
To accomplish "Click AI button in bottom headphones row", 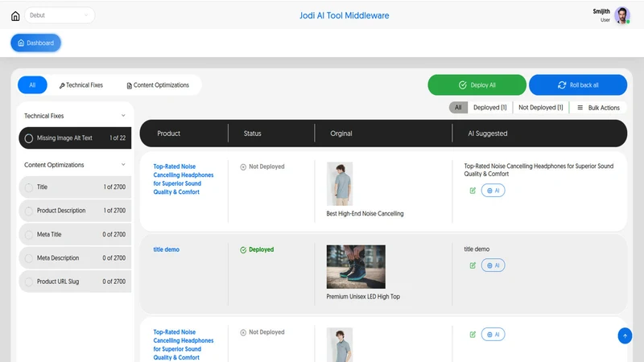I will point(493,335).
